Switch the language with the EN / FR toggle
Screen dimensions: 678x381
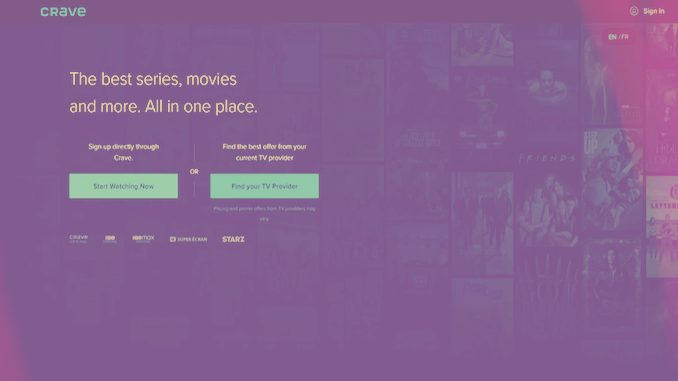pyautogui.click(x=618, y=37)
